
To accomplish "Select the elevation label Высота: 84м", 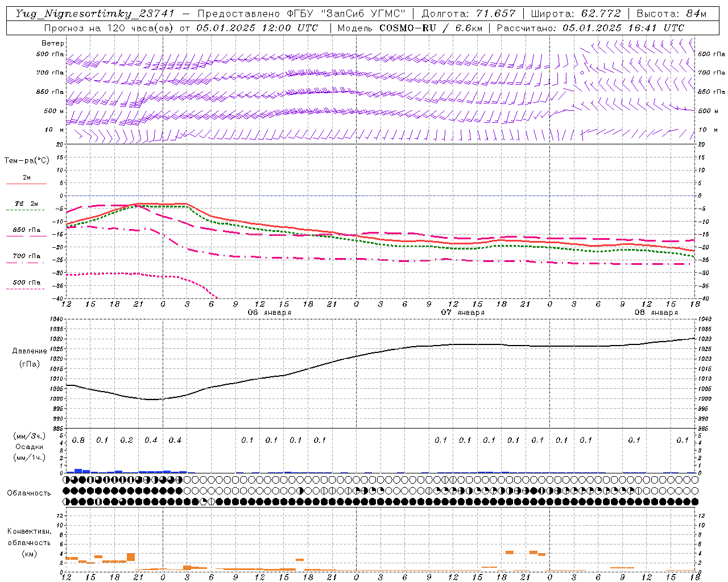I will [672, 14].
